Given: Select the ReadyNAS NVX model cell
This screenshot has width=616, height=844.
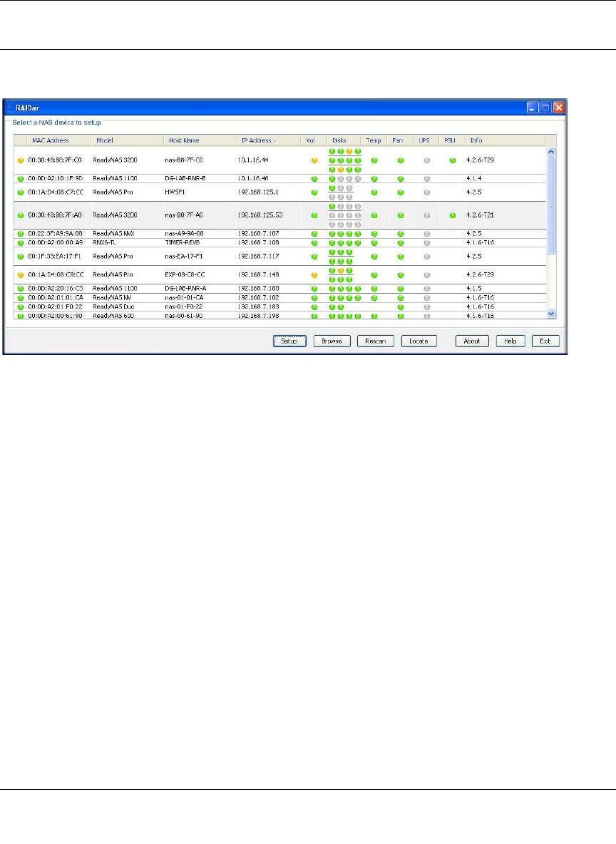Looking at the screenshot, I should tap(113, 234).
